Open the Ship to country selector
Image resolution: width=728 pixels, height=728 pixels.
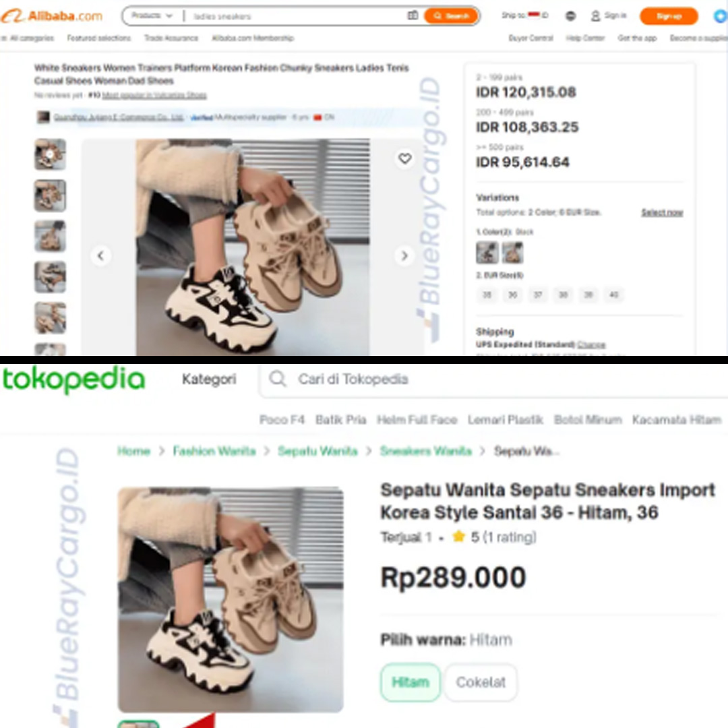tap(524, 16)
